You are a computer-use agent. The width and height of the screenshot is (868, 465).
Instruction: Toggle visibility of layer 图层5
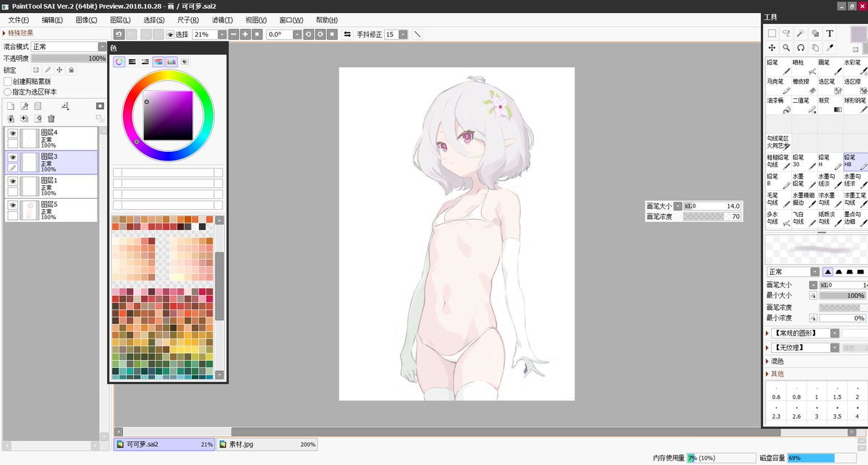coord(12,205)
